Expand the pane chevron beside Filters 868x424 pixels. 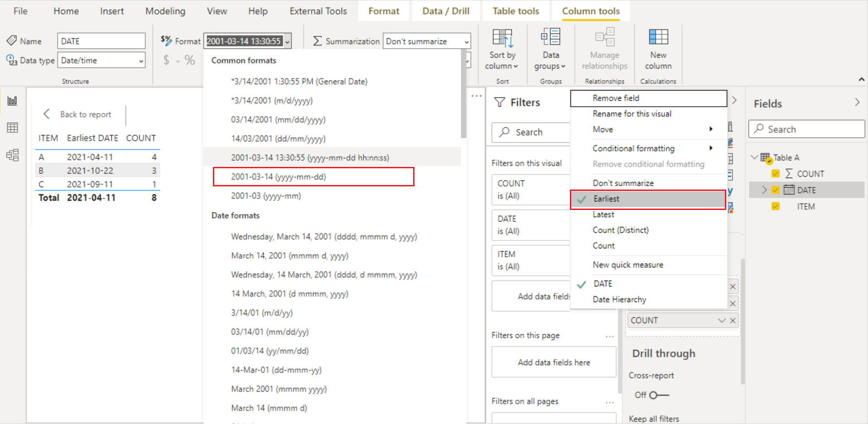click(x=734, y=100)
